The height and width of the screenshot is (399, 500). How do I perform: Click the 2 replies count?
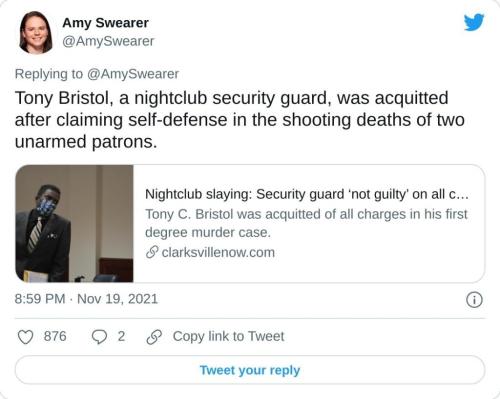tap(121, 336)
